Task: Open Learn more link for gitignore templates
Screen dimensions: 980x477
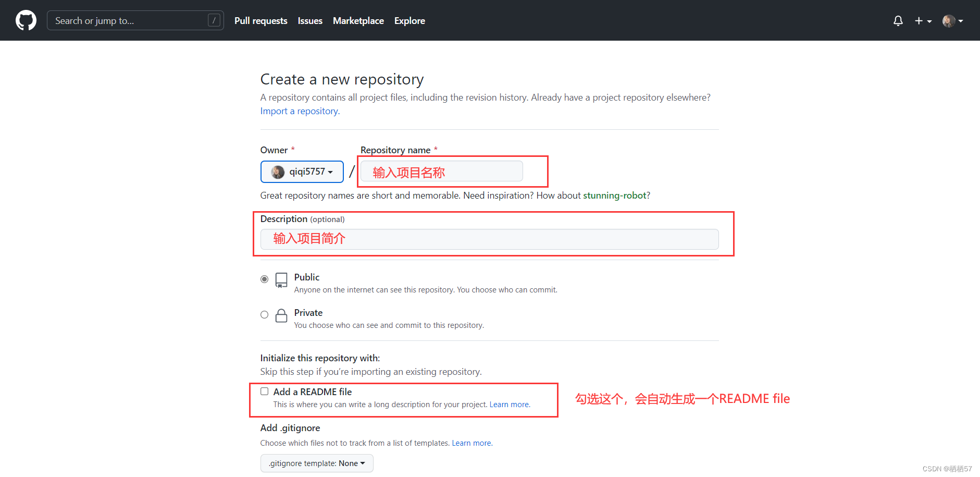Action: pos(472,443)
